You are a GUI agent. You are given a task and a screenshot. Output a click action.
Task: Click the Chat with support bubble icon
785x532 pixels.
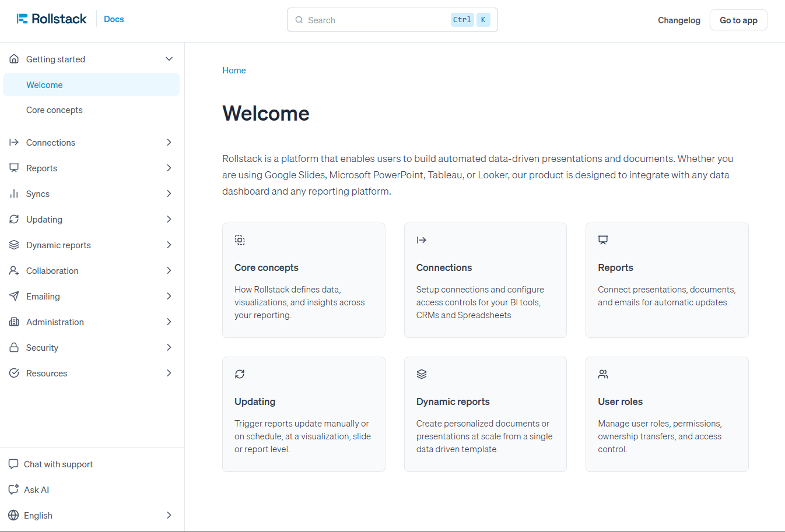[13, 464]
